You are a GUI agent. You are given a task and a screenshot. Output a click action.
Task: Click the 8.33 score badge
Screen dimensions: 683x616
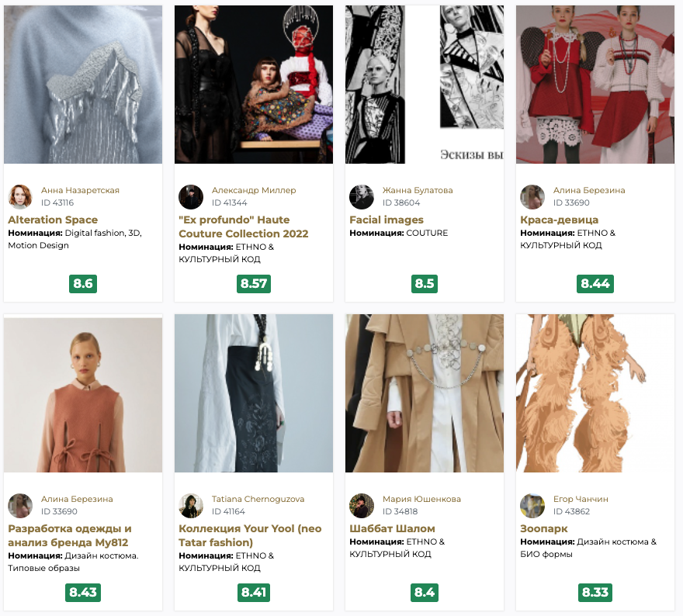tap(595, 593)
